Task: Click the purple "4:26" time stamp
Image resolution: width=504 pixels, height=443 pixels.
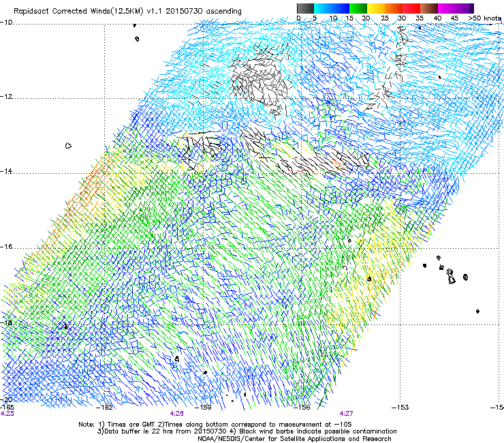Action: click(177, 414)
